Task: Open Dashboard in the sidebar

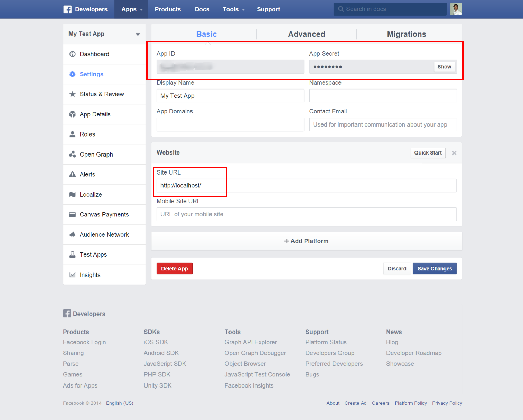Action: (104, 54)
